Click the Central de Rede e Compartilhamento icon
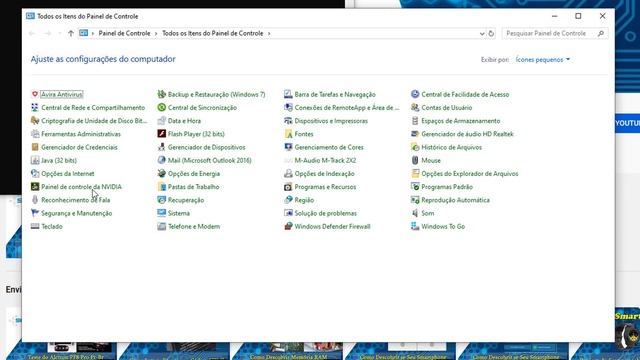640x360 pixels. point(35,107)
